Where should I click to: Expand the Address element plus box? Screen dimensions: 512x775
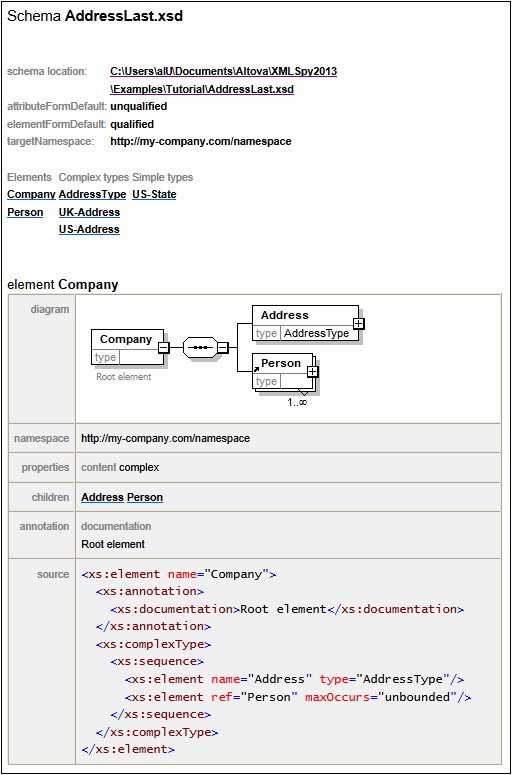pos(359,323)
